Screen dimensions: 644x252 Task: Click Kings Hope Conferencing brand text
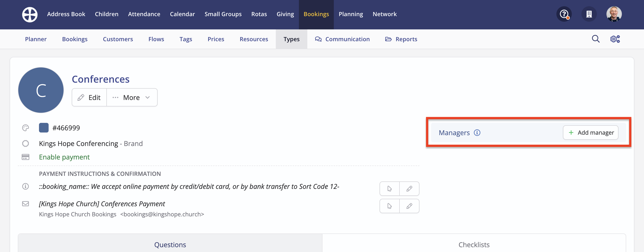click(78, 143)
